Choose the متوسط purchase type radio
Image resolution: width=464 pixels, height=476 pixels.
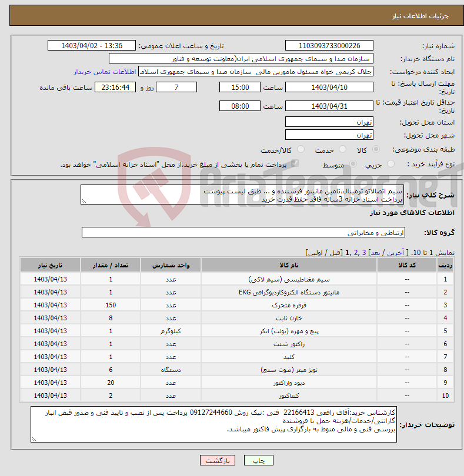point(353,164)
